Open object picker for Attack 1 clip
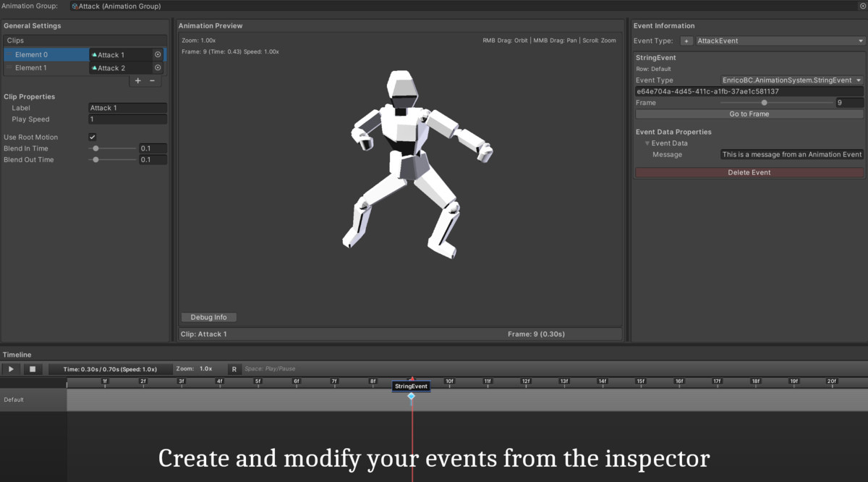This screenshot has width=868, height=482. click(158, 55)
